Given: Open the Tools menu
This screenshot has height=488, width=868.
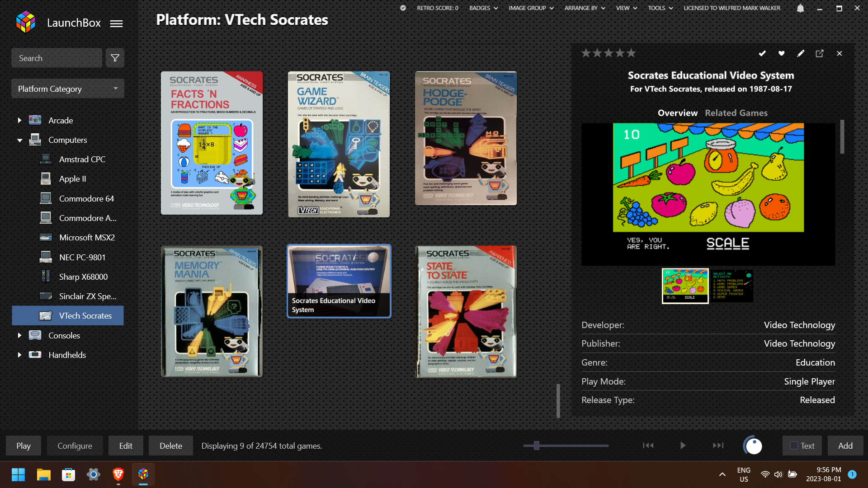Looking at the screenshot, I should [x=660, y=8].
